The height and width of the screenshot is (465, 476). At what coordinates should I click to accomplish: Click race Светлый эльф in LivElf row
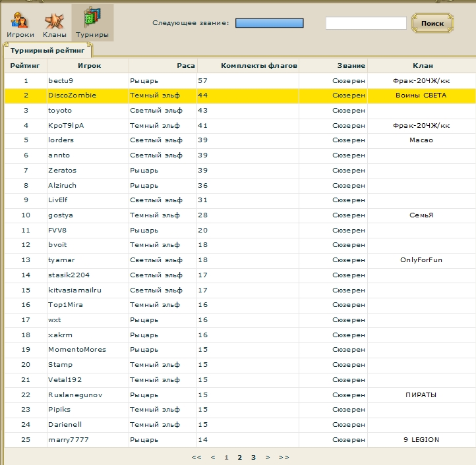156,200
